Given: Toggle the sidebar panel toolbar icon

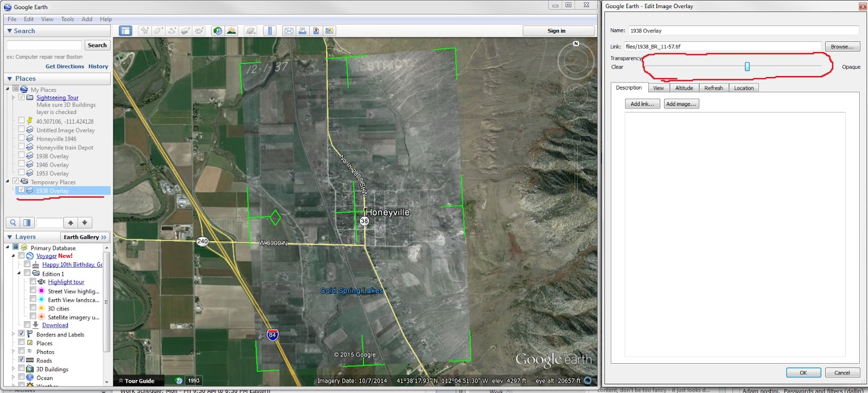Looking at the screenshot, I should click(x=125, y=31).
